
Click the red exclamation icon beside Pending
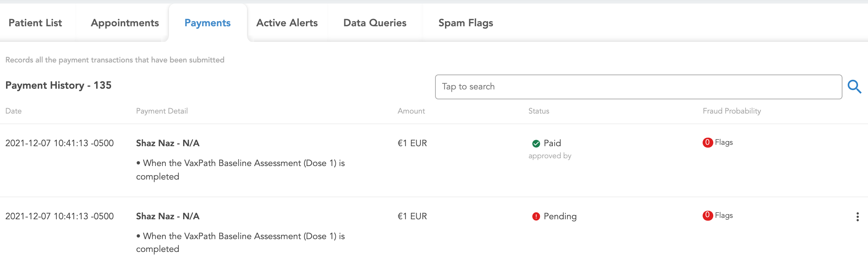536,216
